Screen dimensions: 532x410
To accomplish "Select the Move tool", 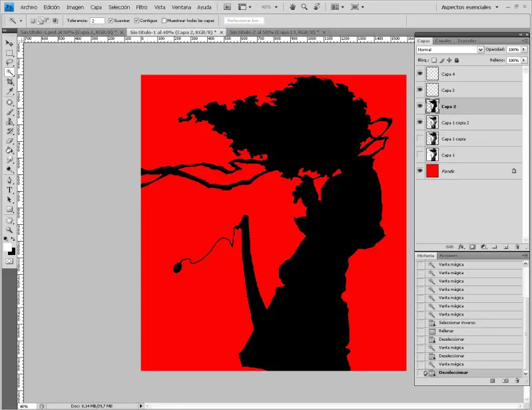I will point(9,43).
